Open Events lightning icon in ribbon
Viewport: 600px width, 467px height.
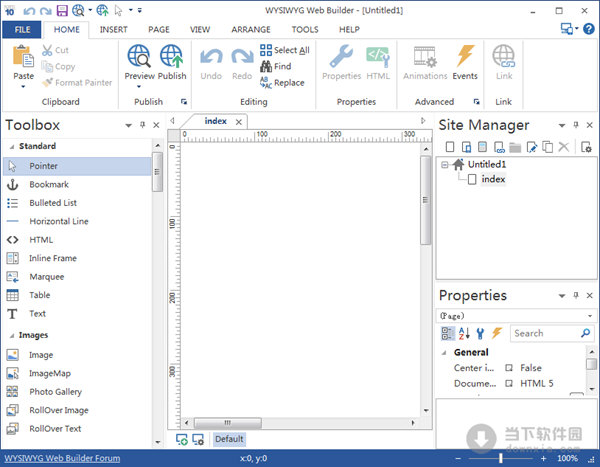coord(465,56)
